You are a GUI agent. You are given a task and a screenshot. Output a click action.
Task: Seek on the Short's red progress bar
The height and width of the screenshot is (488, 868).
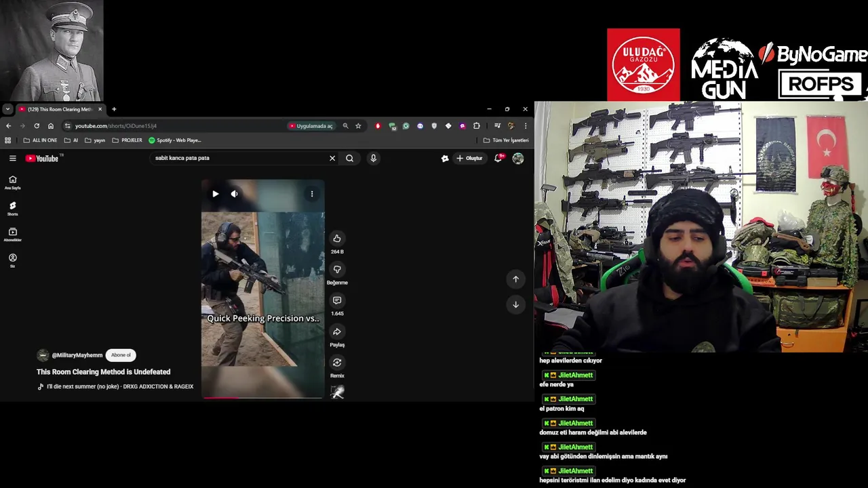[262, 398]
